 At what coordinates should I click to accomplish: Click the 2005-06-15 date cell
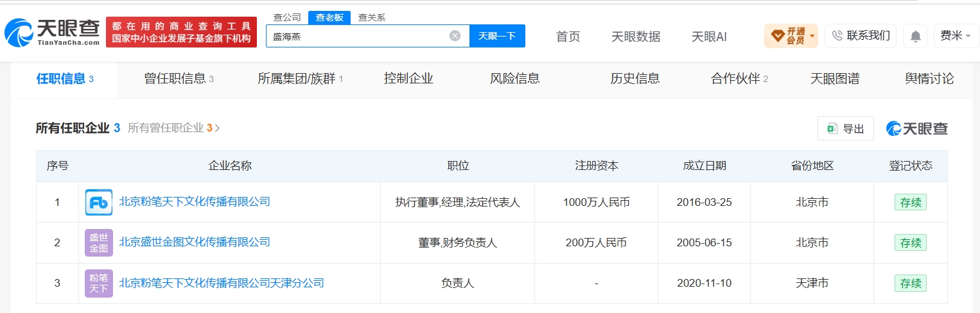click(x=704, y=243)
